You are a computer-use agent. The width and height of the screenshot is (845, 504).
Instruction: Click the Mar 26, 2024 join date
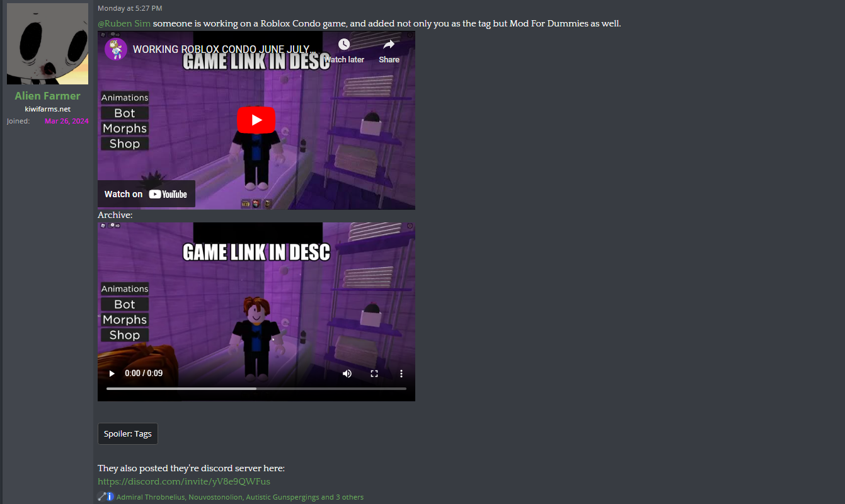[x=67, y=121]
